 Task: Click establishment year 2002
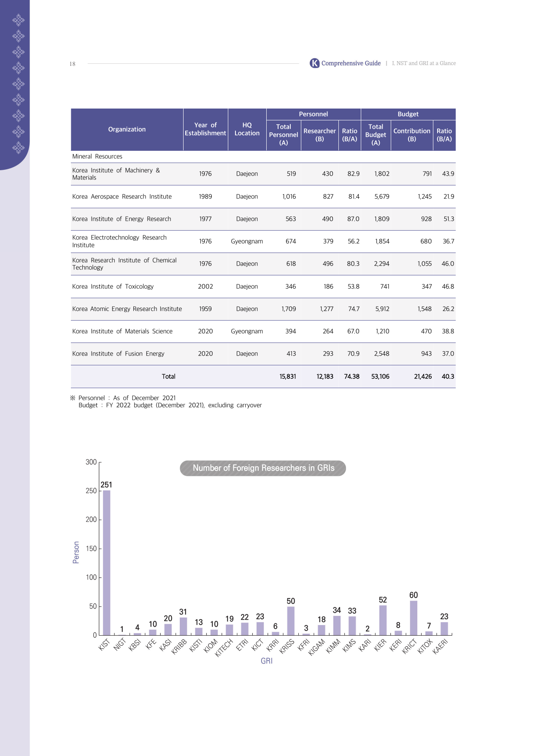coord(205,286)
